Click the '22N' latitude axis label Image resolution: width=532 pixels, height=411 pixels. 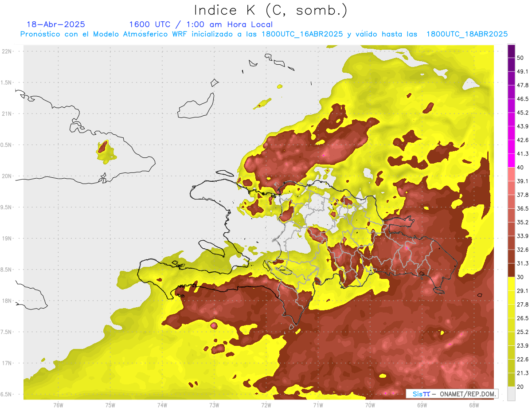[x=8, y=51]
